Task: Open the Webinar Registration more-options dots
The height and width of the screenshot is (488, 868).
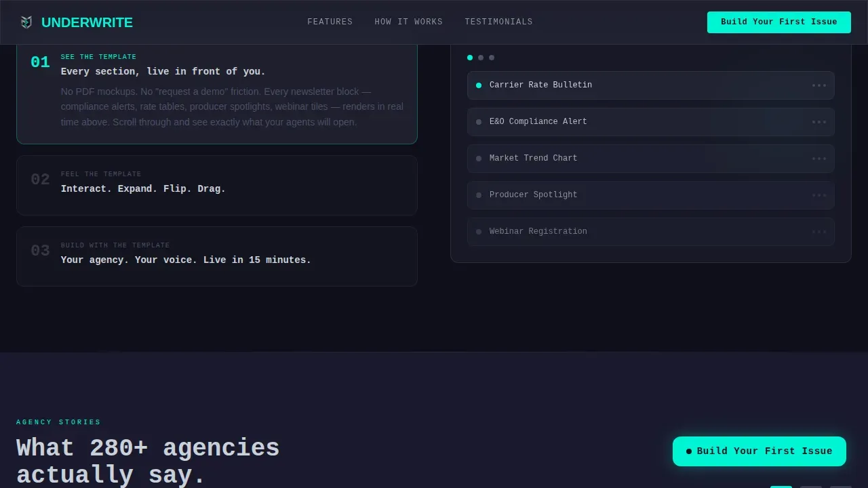Action: pyautogui.click(x=819, y=232)
